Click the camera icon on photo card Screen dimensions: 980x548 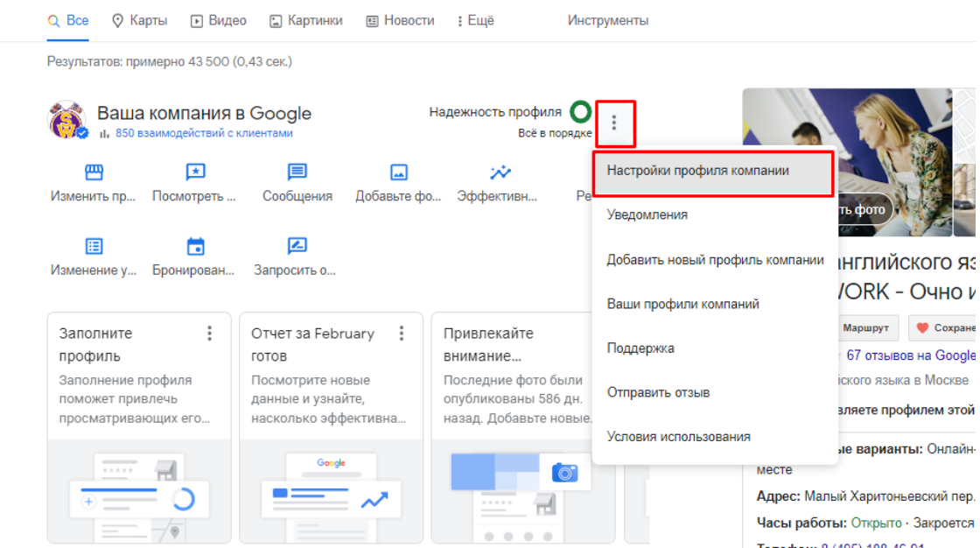[564, 473]
